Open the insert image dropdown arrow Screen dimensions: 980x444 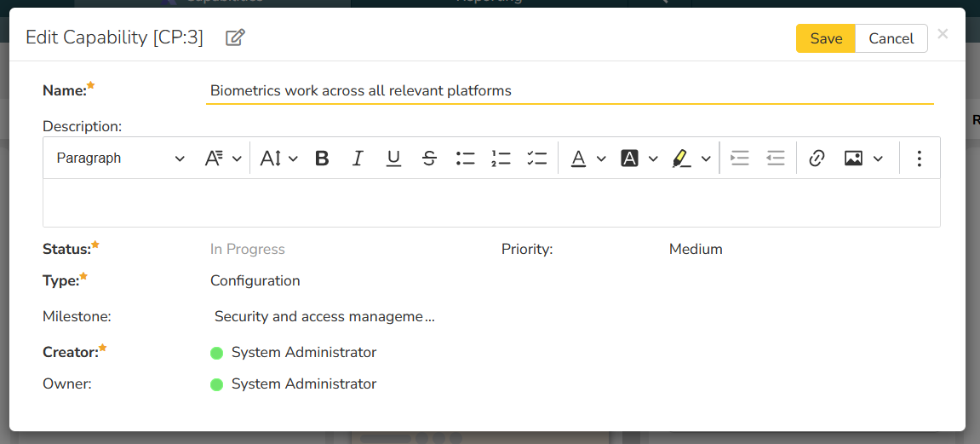[878, 159]
